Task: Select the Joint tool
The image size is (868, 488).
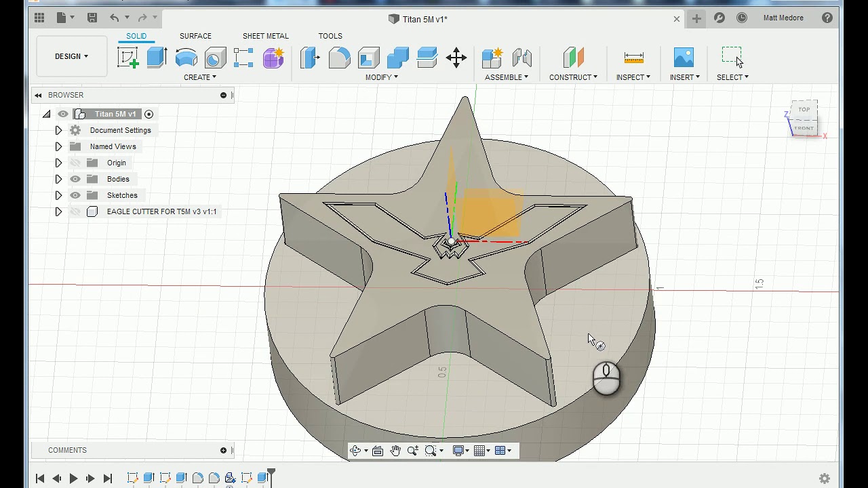Action: coord(521,58)
